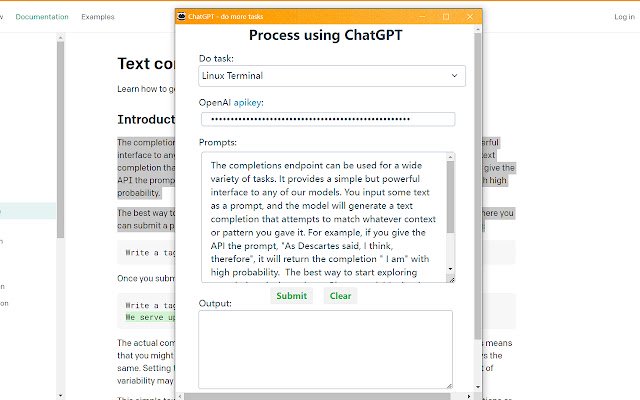Click the Prompts scroll down arrow
The width and height of the screenshot is (640, 400).
tap(451, 269)
